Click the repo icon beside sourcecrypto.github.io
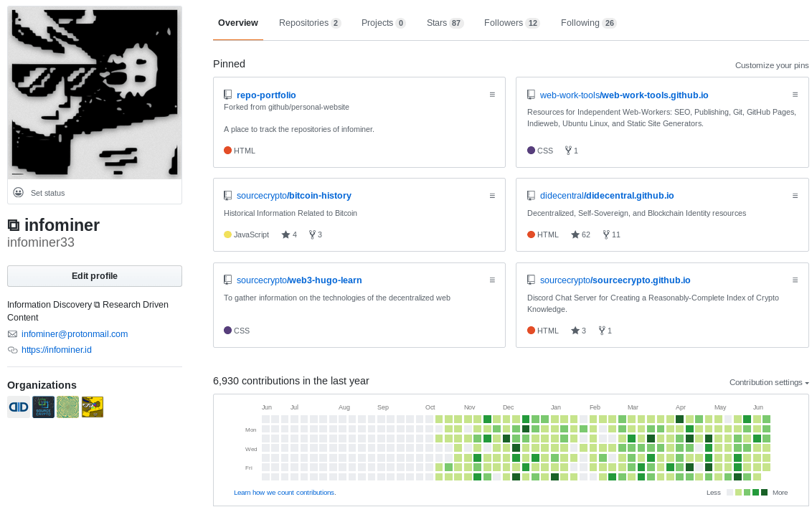 (x=531, y=280)
